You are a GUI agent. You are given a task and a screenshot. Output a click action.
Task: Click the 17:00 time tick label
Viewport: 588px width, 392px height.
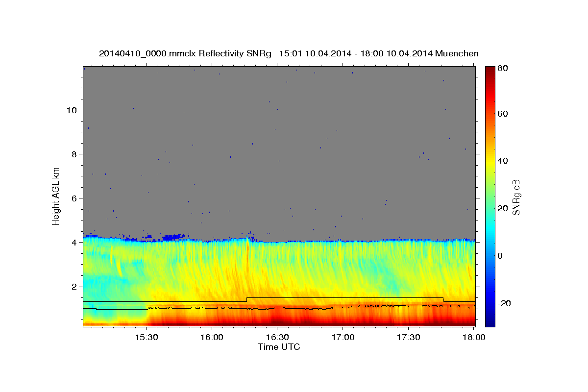coord(343,338)
